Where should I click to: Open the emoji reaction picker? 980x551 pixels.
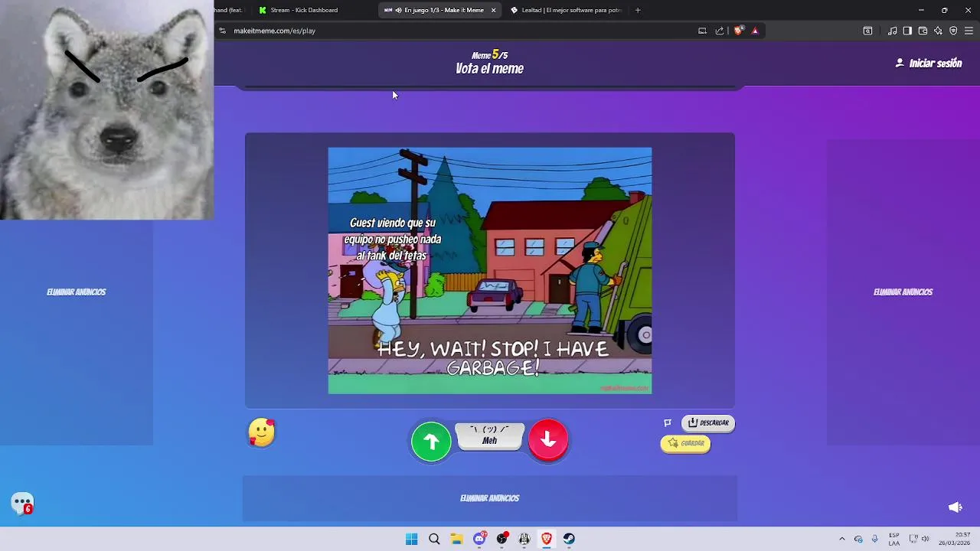click(261, 432)
